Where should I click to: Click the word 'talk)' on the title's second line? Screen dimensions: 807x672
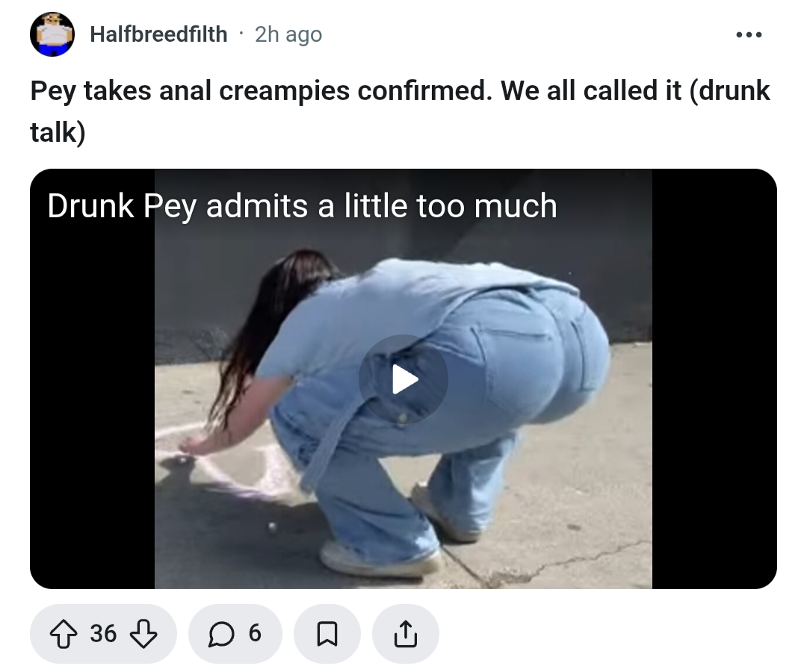(58, 133)
